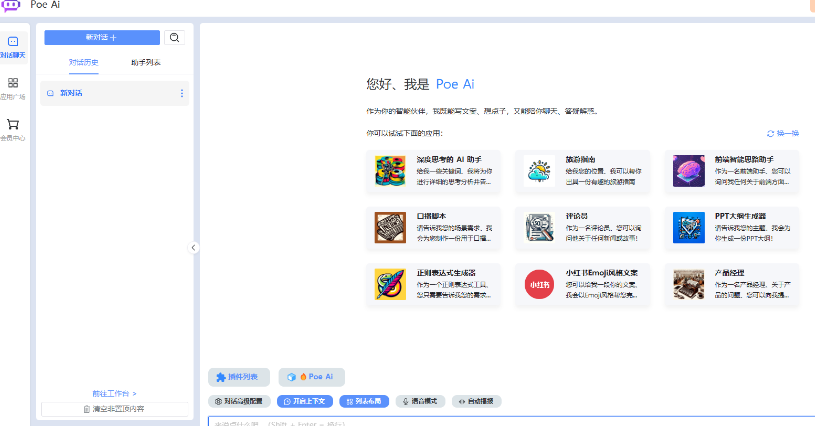Toggle the 语音模式 voice mode option

pyautogui.click(x=420, y=402)
